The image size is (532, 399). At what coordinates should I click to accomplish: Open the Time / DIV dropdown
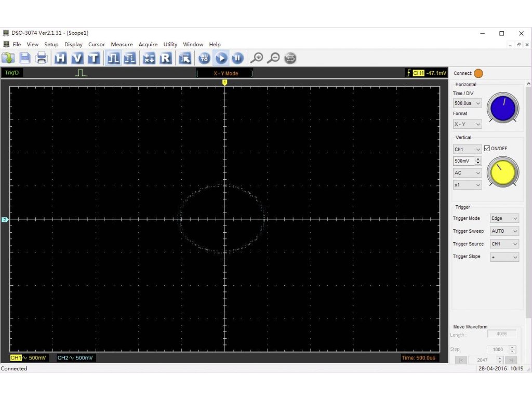coord(468,103)
